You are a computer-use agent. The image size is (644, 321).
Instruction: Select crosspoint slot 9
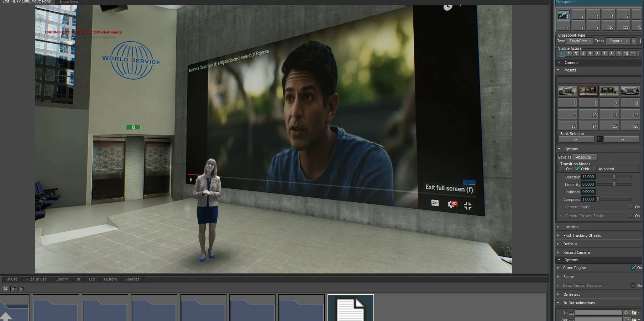[593, 26]
